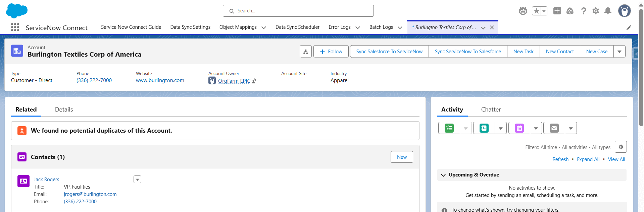Open the Help question mark icon
644x212 pixels.
tap(584, 11)
